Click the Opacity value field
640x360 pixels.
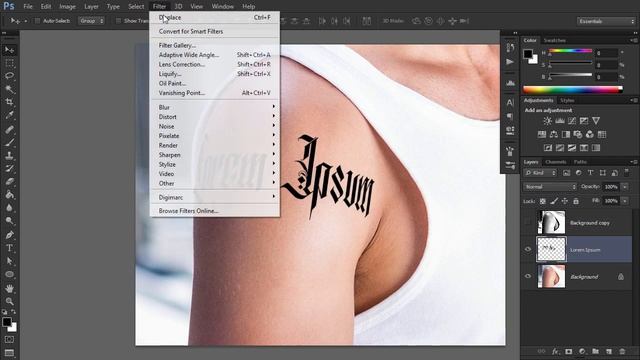point(611,187)
